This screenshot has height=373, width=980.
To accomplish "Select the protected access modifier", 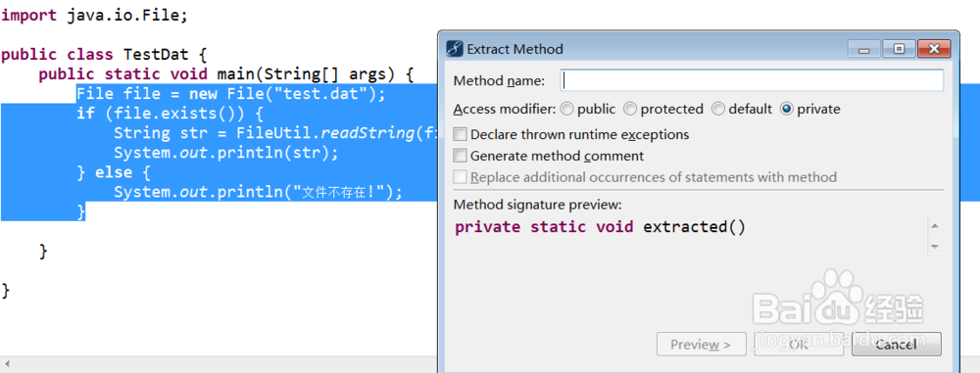I will [630, 110].
